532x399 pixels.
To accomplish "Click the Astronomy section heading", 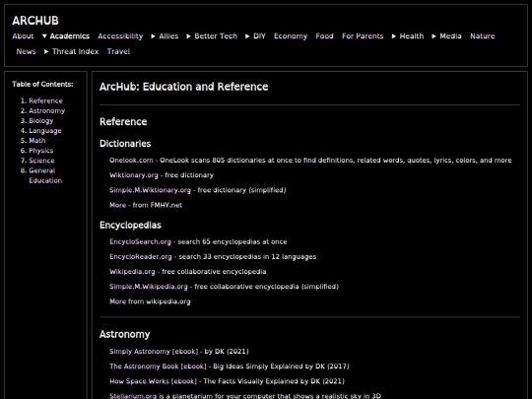I will click(x=124, y=335).
